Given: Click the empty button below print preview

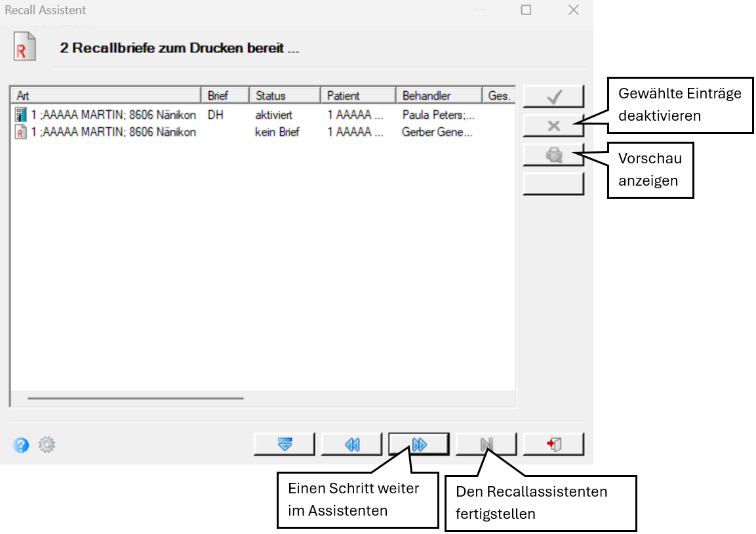Looking at the screenshot, I should coord(553,184).
